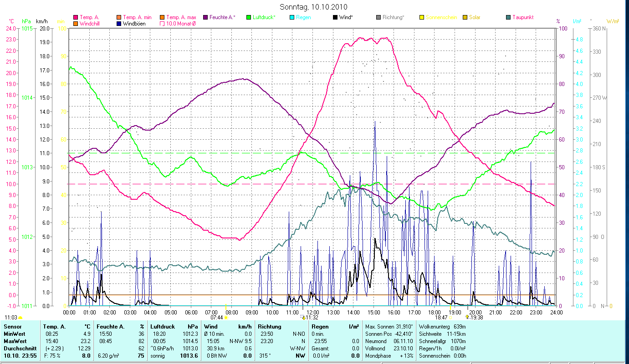Screen dimensions: 629x364
Task: Click the sunset marker at 18:47
Action: coord(450,318)
